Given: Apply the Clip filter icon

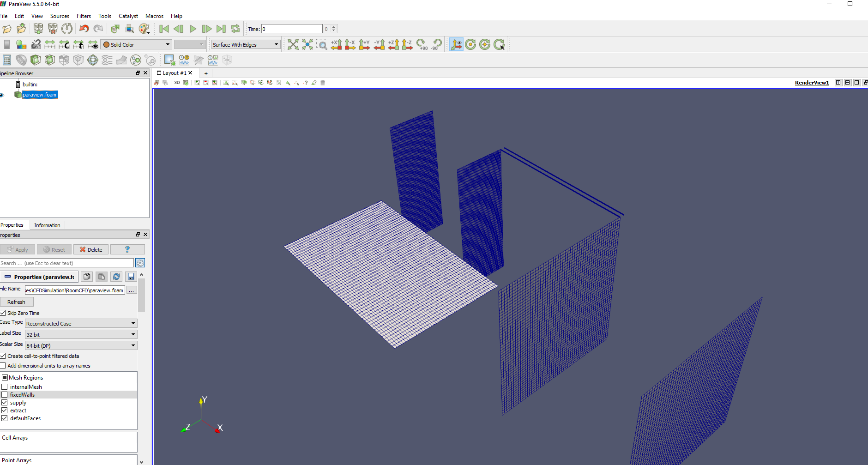Looking at the screenshot, I should 36,60.
